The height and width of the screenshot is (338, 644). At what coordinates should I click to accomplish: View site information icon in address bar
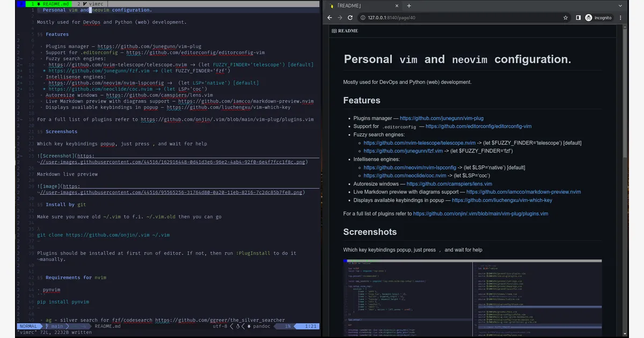(x=363, y=18)
